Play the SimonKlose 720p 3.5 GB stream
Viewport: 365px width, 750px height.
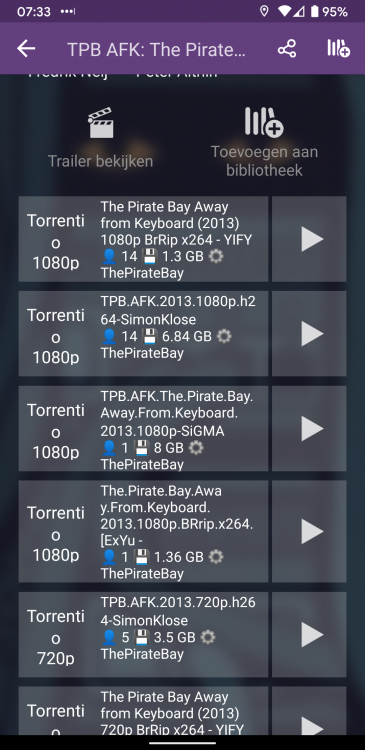(309, 635)
